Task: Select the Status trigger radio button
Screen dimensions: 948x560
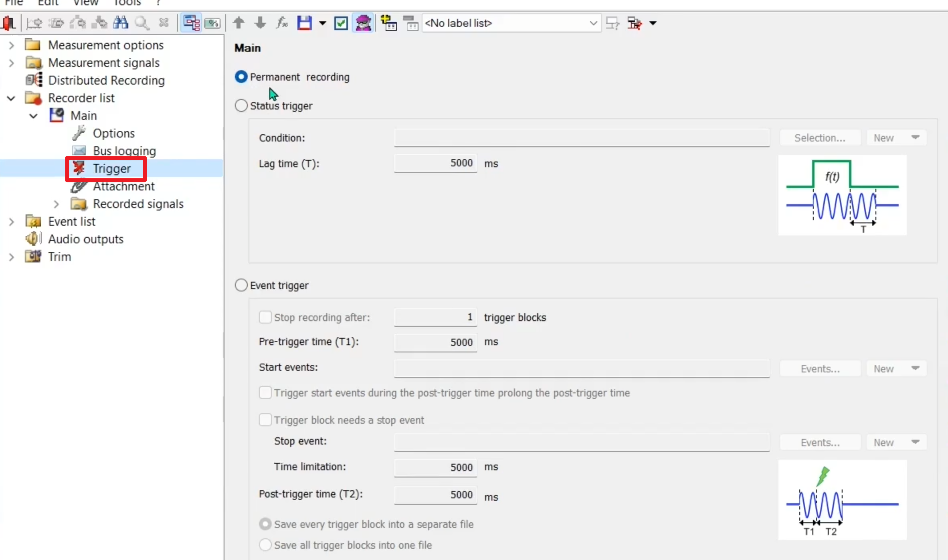Action: [241, 106]
